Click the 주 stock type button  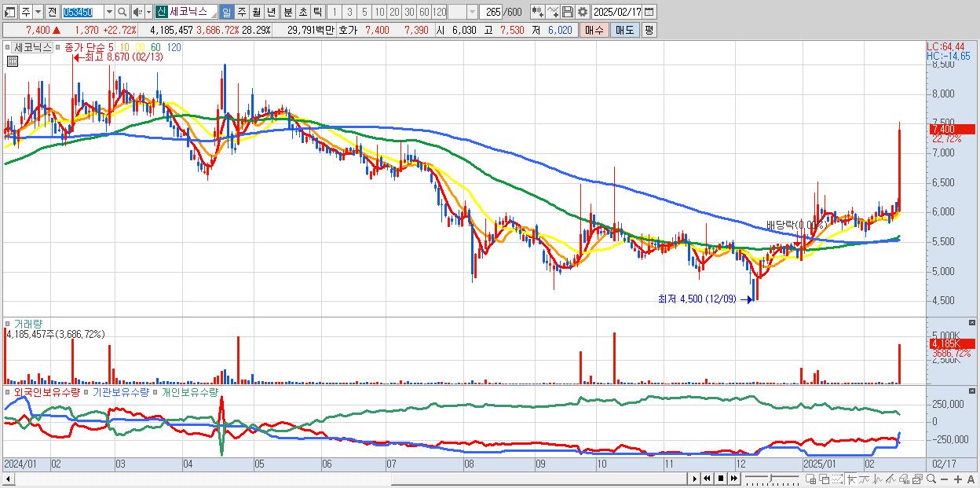[x=25, y=12]
